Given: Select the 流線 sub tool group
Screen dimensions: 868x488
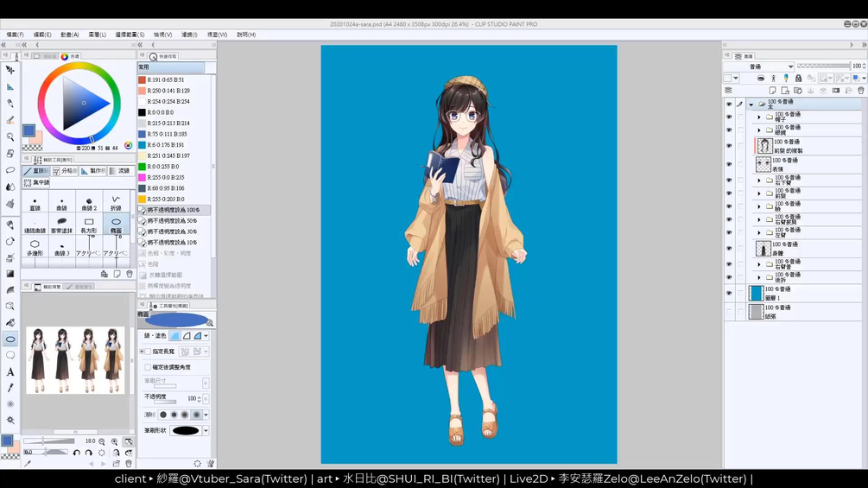Looking at the screenshot, I should [120, 171].
